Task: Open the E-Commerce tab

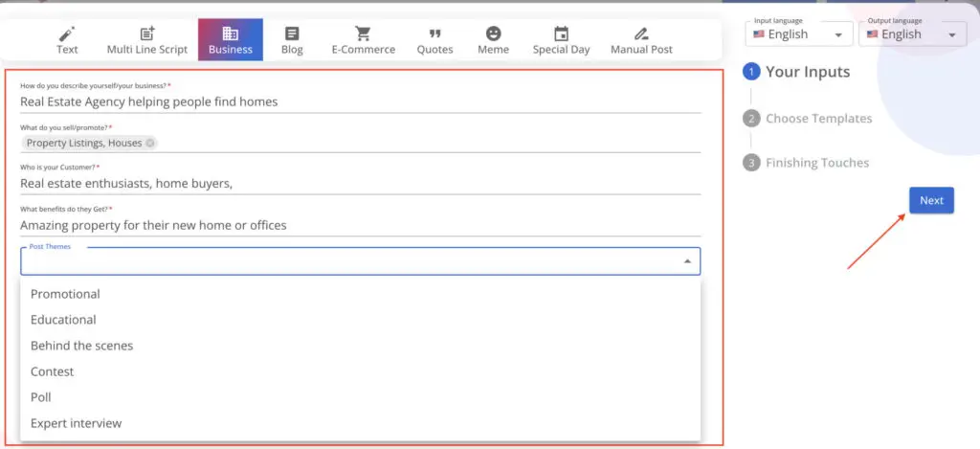Action: pyautogui.click(x=363, y=40)
